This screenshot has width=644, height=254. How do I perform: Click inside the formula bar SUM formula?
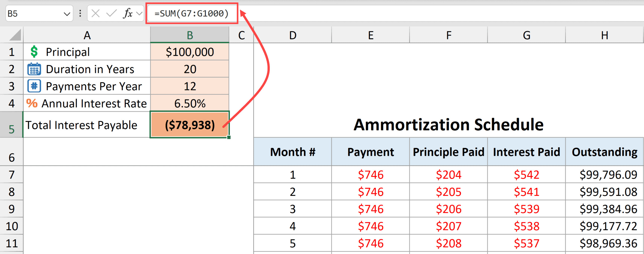click(192, 13)
